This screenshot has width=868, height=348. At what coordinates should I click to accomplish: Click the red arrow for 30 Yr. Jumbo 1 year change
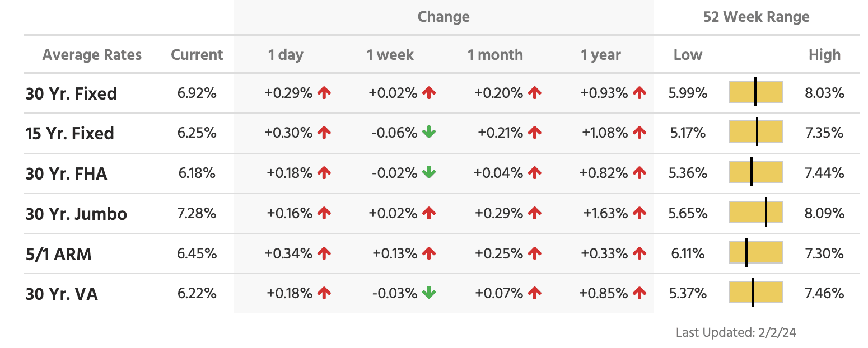point(640,213)
